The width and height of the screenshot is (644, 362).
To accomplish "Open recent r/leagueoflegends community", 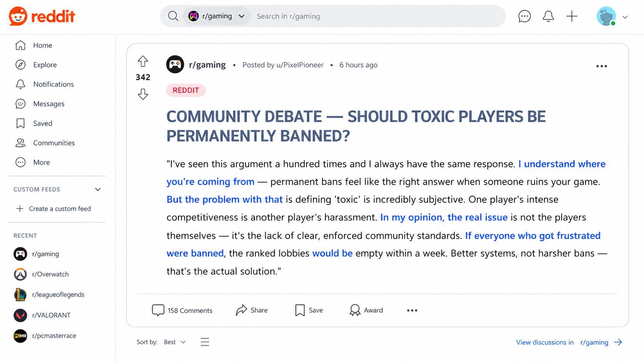I will click(x=49, y=295).
